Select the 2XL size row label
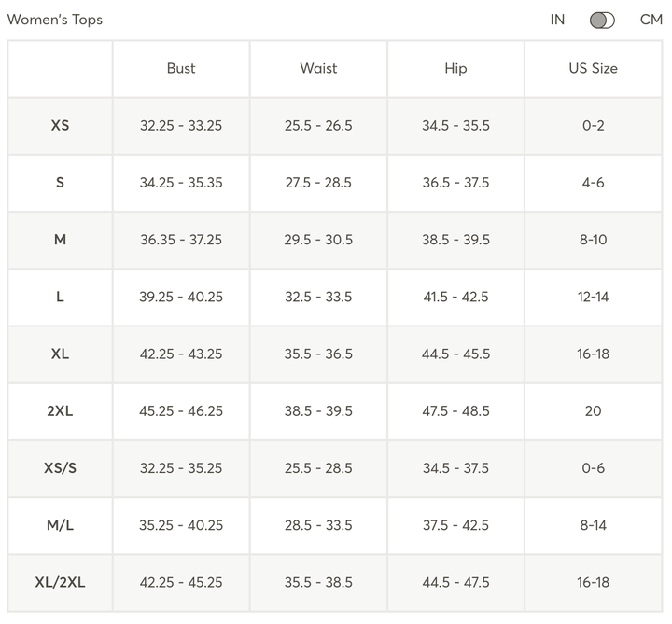672x624 pixels. [60, 410]
